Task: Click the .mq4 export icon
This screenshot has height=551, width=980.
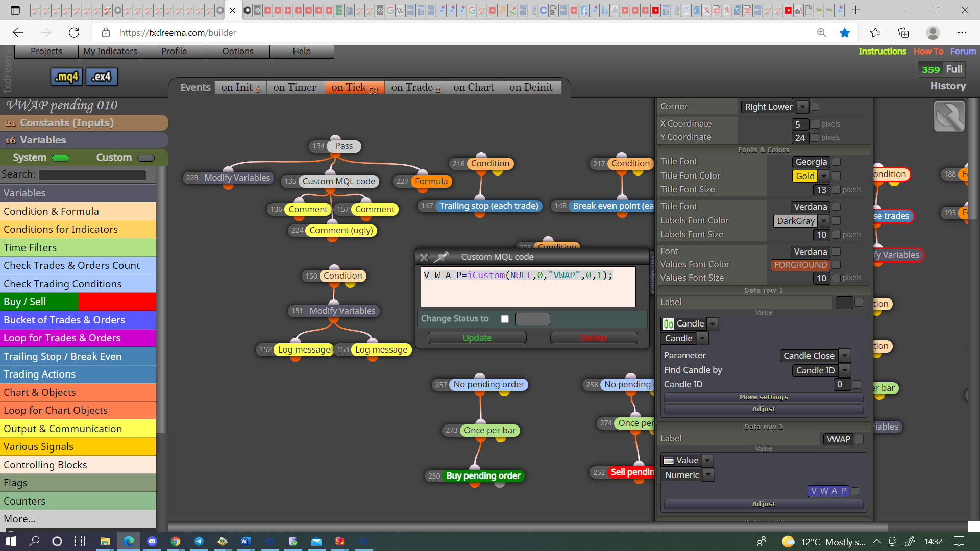Action: click(x=67, y=77)
